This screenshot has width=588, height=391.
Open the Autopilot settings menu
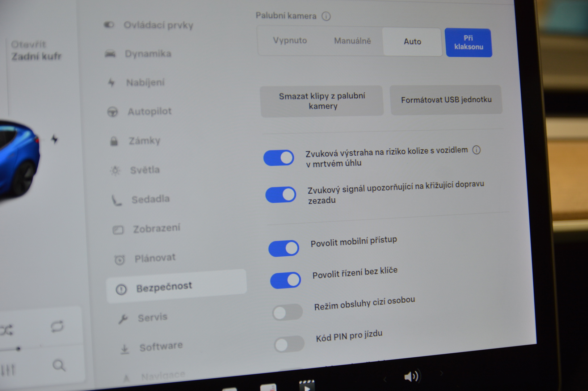pyautogui.click(x=149, y=112)
